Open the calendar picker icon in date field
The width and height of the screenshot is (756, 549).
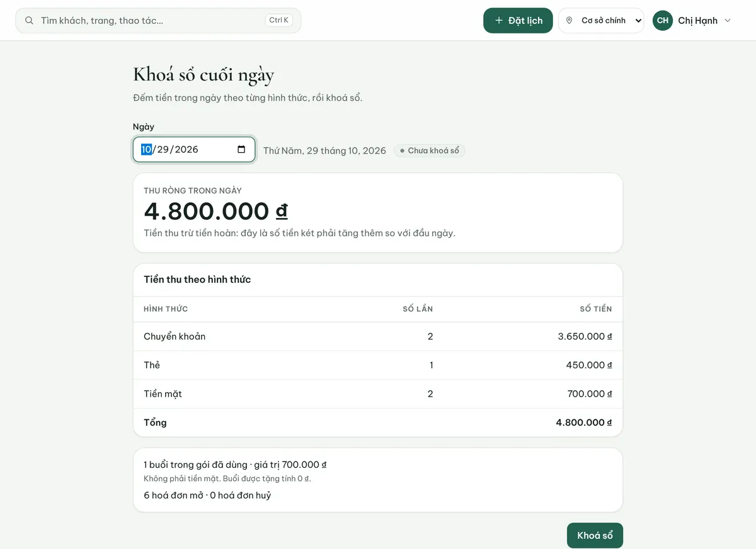[241, 150]
